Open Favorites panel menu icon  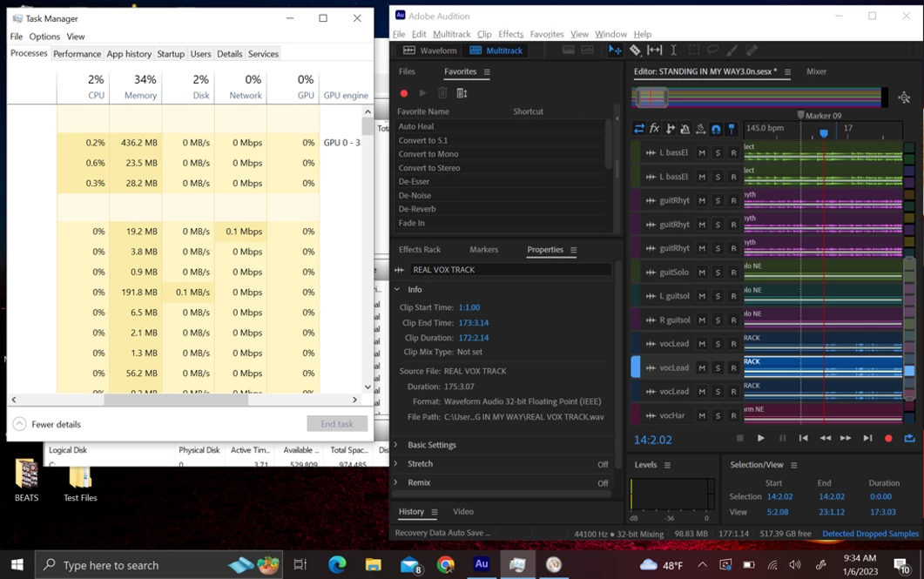click(x=487, y=72)
